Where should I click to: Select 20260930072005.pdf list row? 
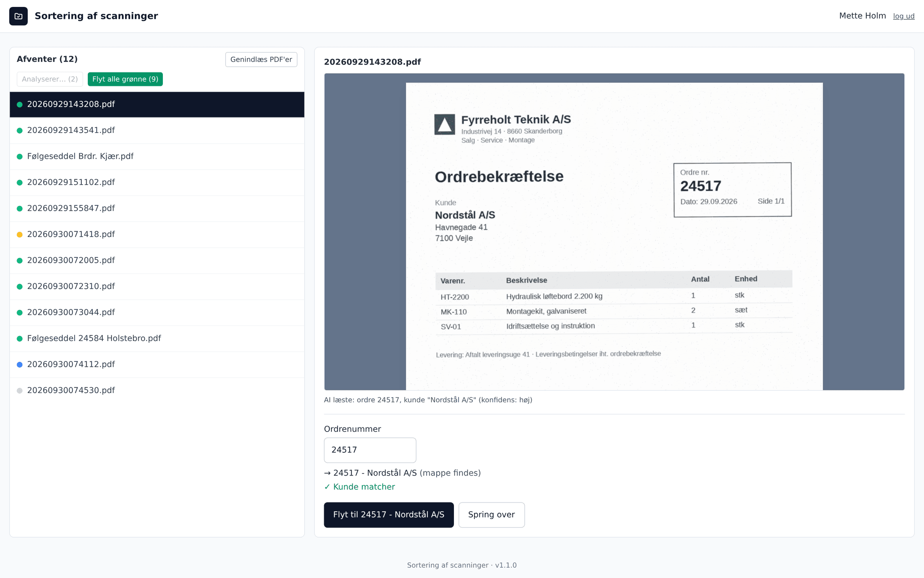157,260
